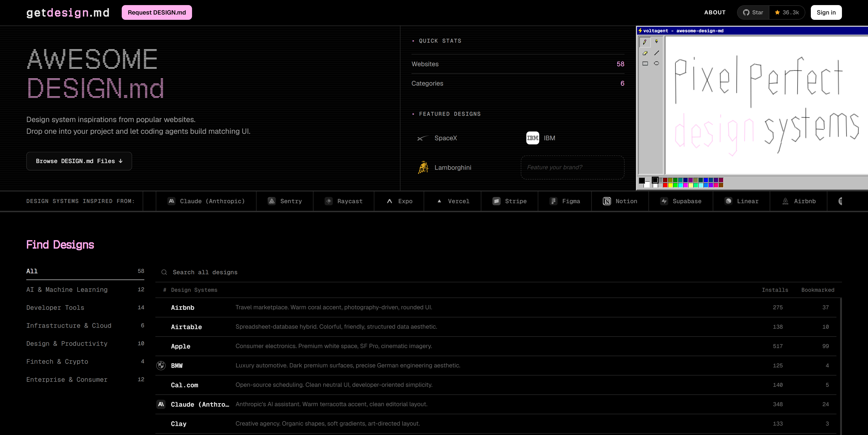Click the Design Systems column header
The image size is (868, 435).
coord(194,290)
